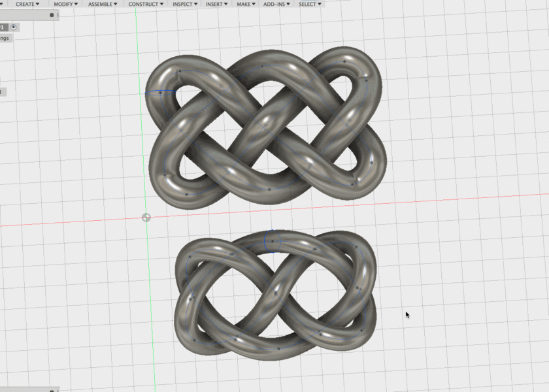This screenshot has width=549, height=392.
Task: Open the MAKE menu
Action: pyautogui.click(x=246, y=4)
